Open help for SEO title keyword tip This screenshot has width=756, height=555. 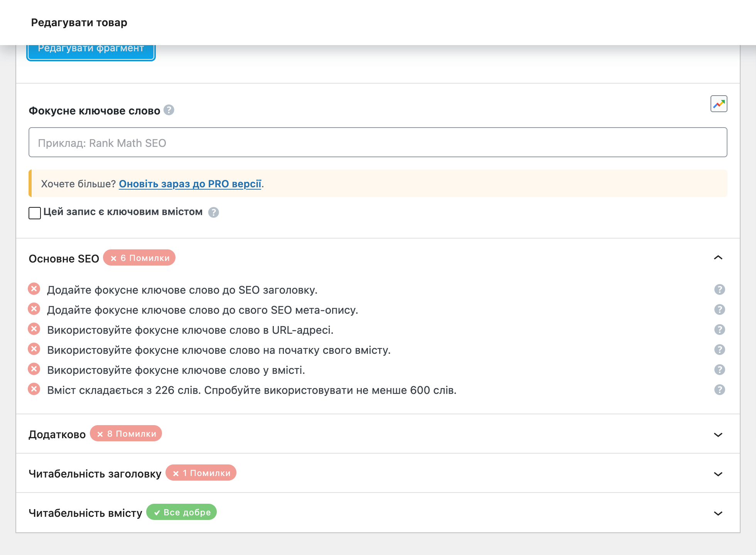point(719,289)
